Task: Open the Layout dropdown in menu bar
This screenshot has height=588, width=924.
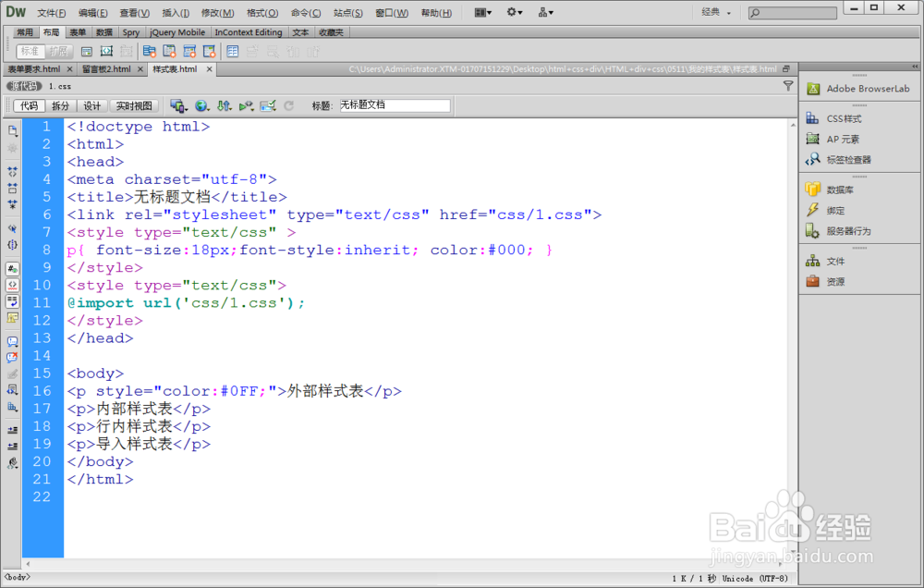Action: 483,12
